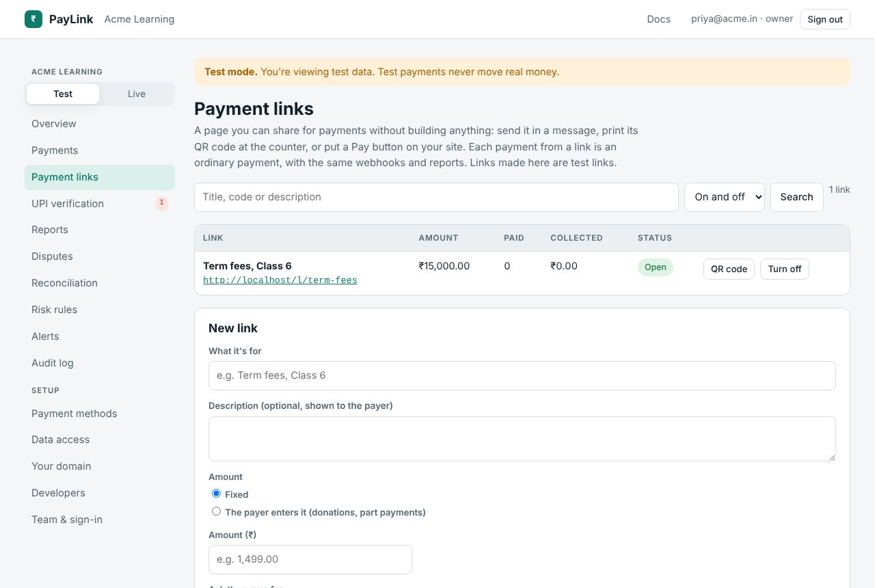This screenshot has width=875, height=588.
Task: Go to Reports section
Action: pyautogui.click(x=100, y=230)
